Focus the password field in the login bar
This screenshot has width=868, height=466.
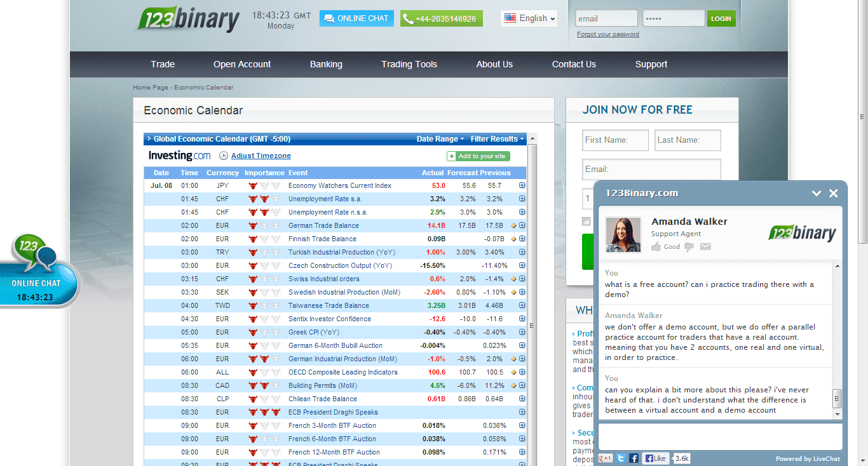(x=674, y=18)
